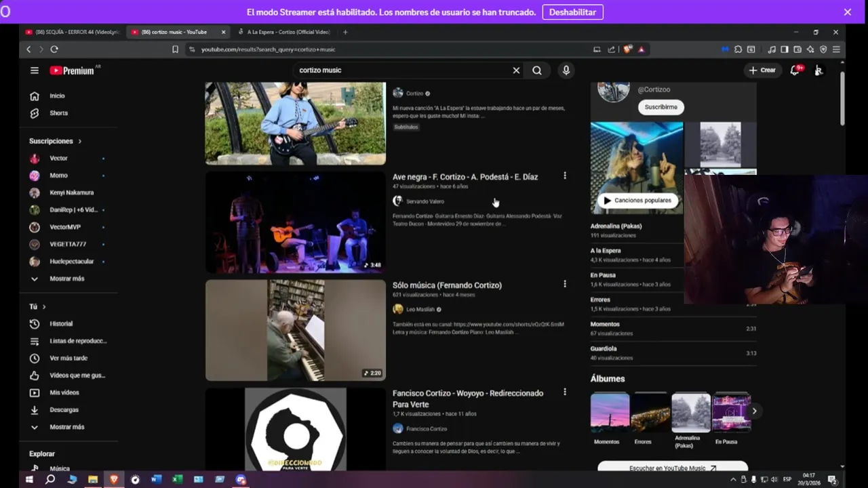Expand the Suscripciones header chevron
The height and width of the screenshot is (488, 868).
pos(80,141)
